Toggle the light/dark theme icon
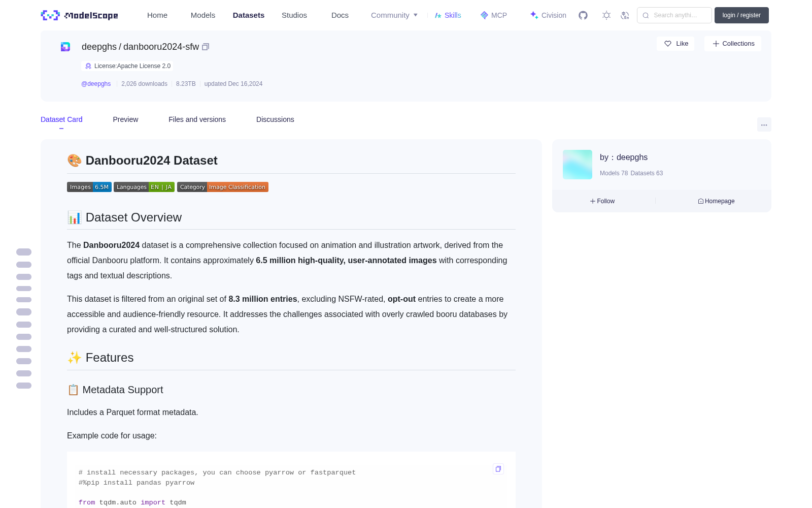Image resolution: width=812 pixels, height=508 pixels. click(606, 15)
